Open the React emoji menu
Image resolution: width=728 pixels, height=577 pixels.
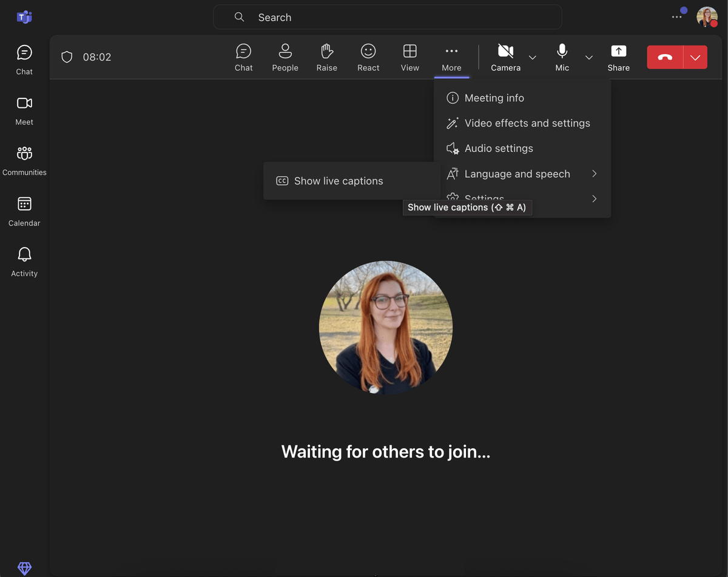368,57
